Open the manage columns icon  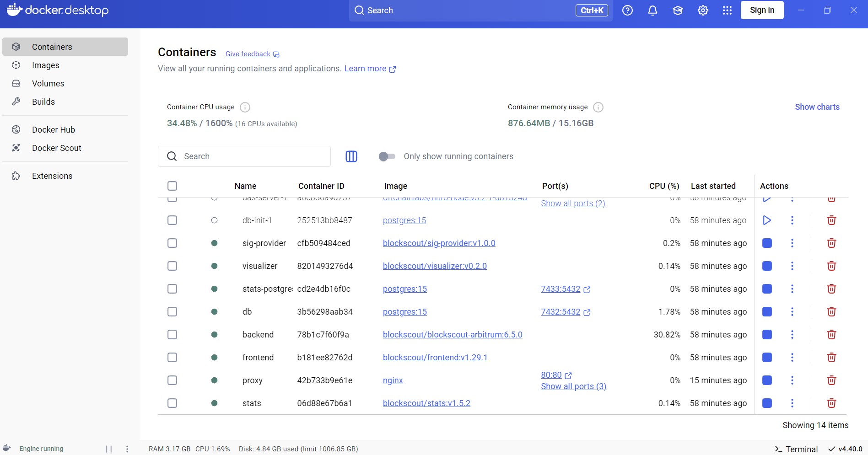(x=351, y=156)
